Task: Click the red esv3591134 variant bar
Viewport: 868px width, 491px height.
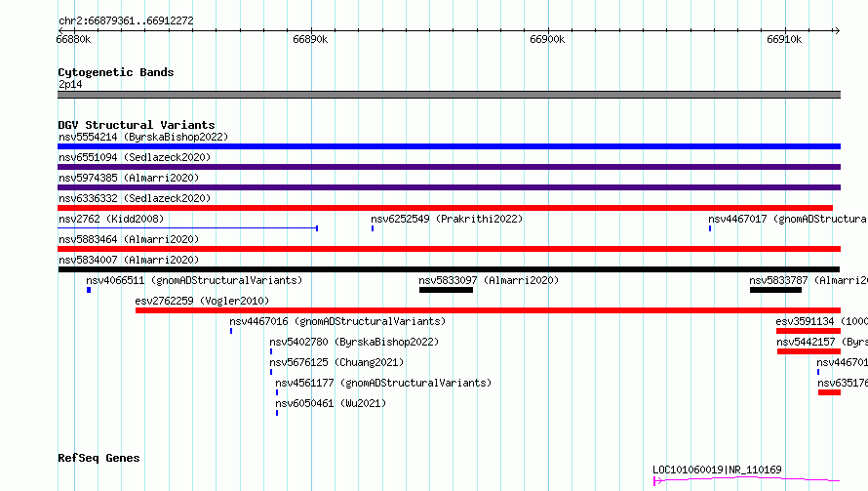Action: point(809,331)
